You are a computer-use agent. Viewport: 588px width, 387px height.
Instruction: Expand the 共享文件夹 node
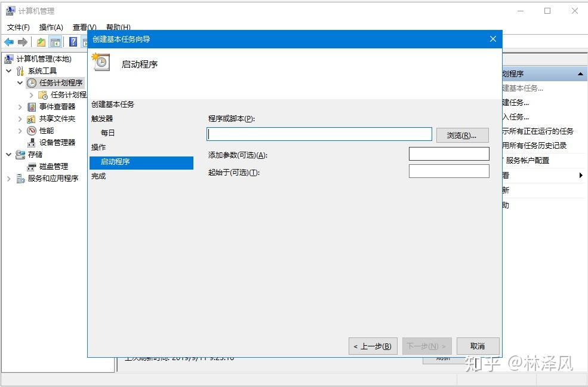click(x=20, y=119)
